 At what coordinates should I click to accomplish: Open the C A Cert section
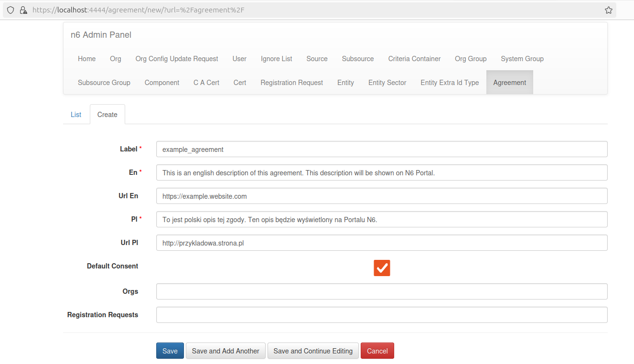click(206, 83)
